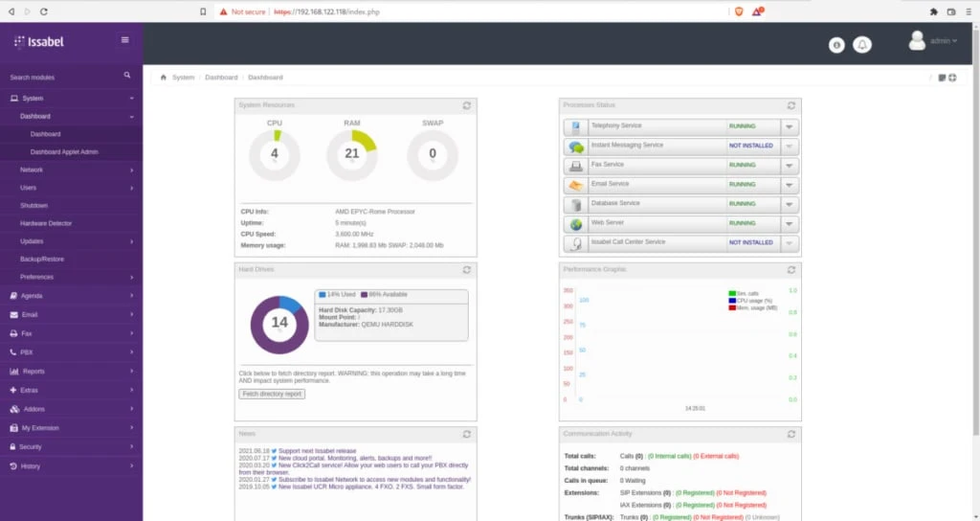
Task: Open the Support next Issabel release link
Action: 317,450
